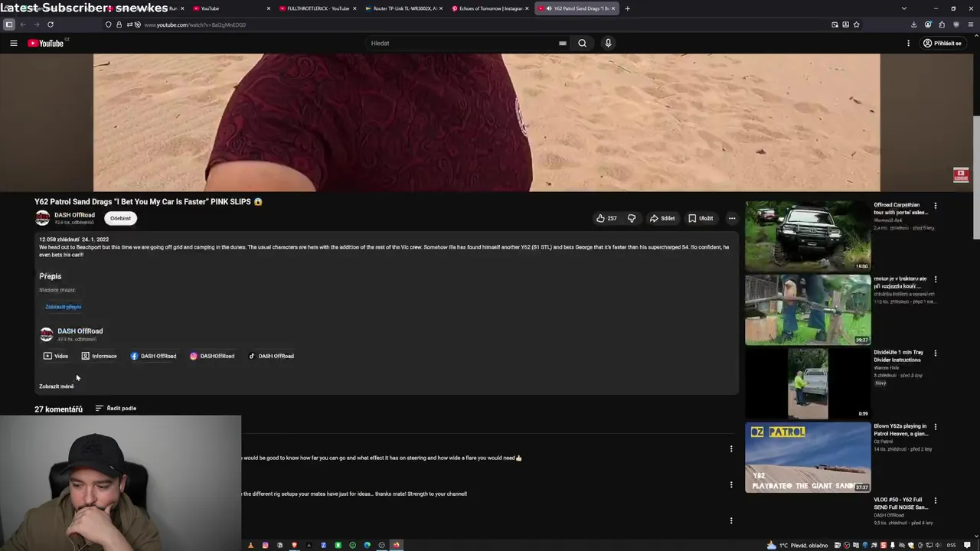Open Offroad Carpathian tour video thumbnail
This screenshot has height=551, width=980.
pyautogui.click(x=808, y=236)
